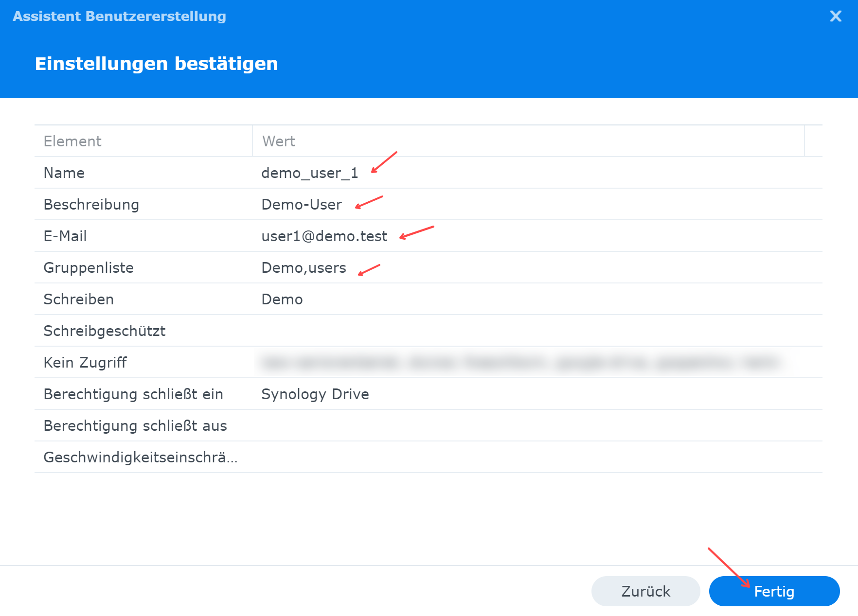The height and width of the screenshot is (616, 858).
Task: Click the Synology Drive value
Action: pyautogui.click(x=315, y=394)
